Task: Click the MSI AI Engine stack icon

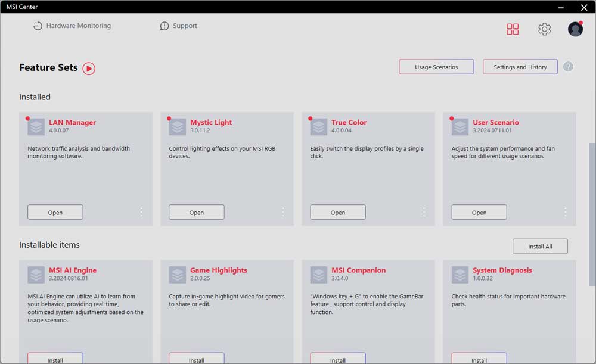Action: click(36, 275)
